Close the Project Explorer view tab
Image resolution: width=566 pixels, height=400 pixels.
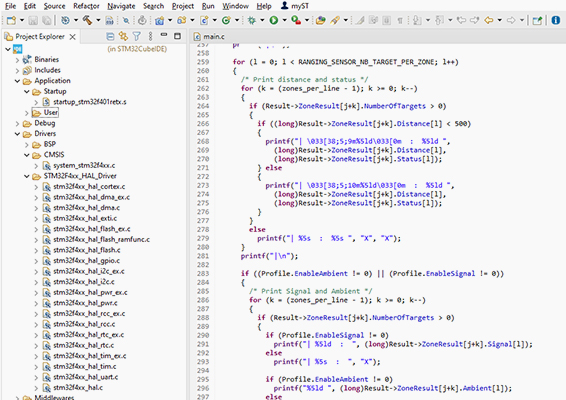[73, 37]
